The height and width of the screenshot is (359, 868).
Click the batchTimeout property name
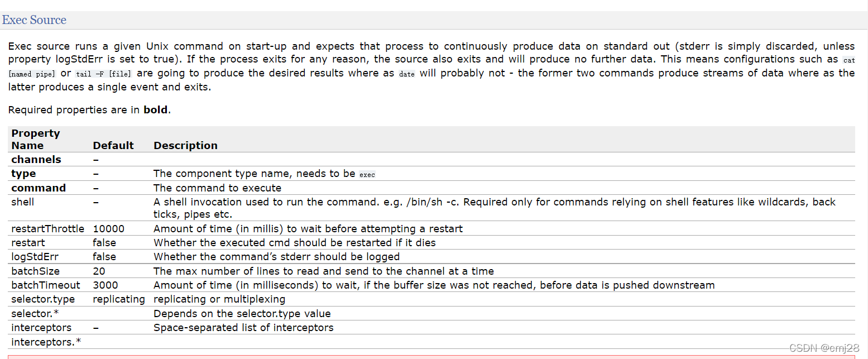click(46, 285)
